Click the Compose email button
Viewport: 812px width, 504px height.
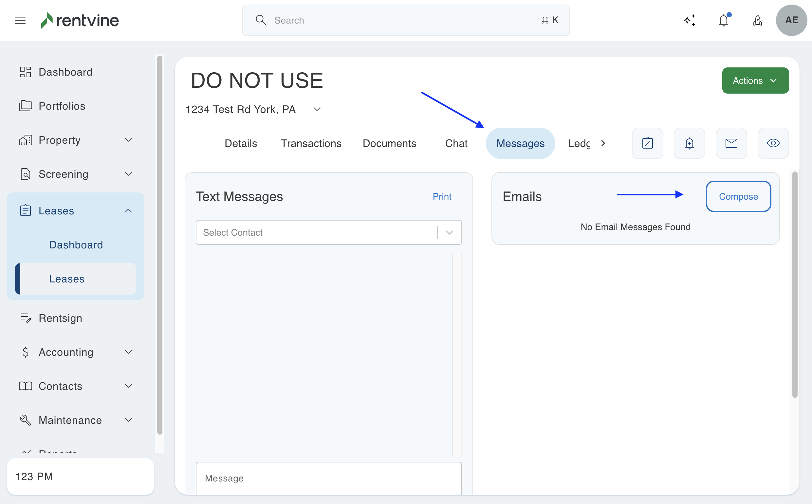[x=738, y=196]
